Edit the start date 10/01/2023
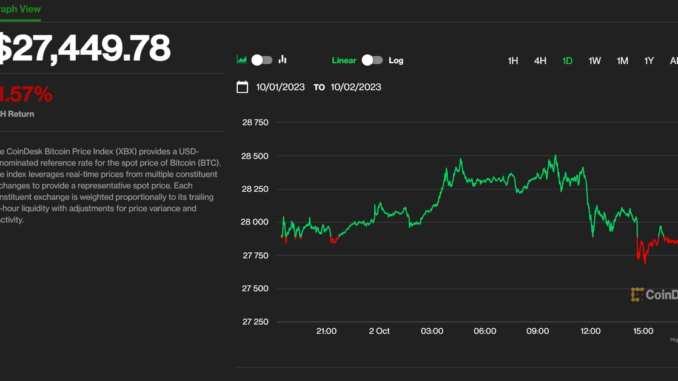Image resolution: width=678 pixels, height=381 pixels. [280, 87]
